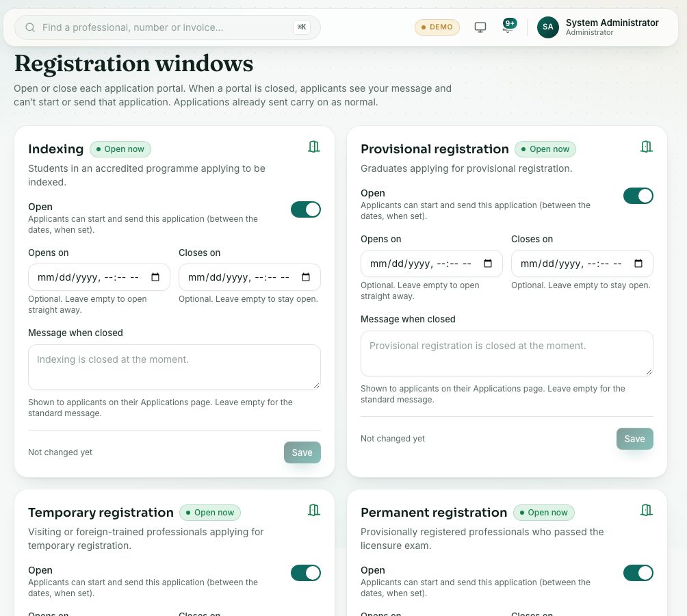The width and height of the screenshot is (687, 616).
Task: Click Not changed yet in Indexing card
Action: tap(60, 452)
